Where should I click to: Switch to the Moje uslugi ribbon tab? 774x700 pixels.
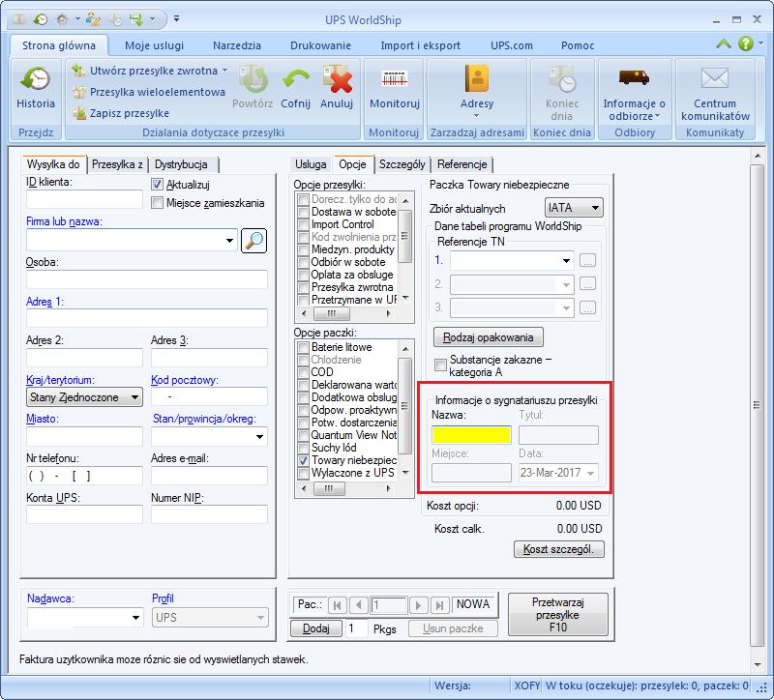tap(154, 45)
